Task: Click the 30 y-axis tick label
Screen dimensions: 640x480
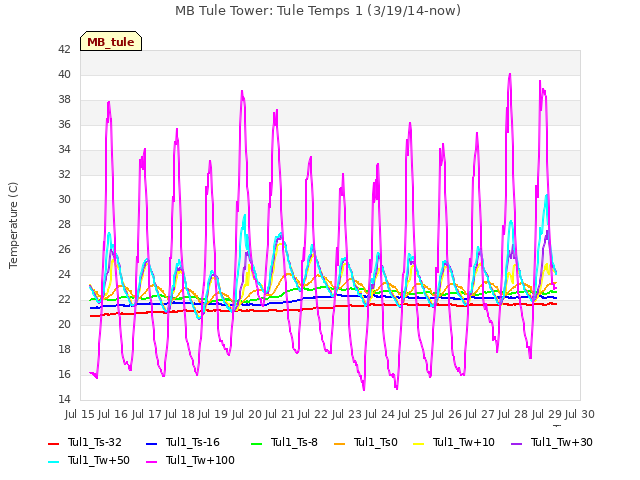Action: [64, 199]
